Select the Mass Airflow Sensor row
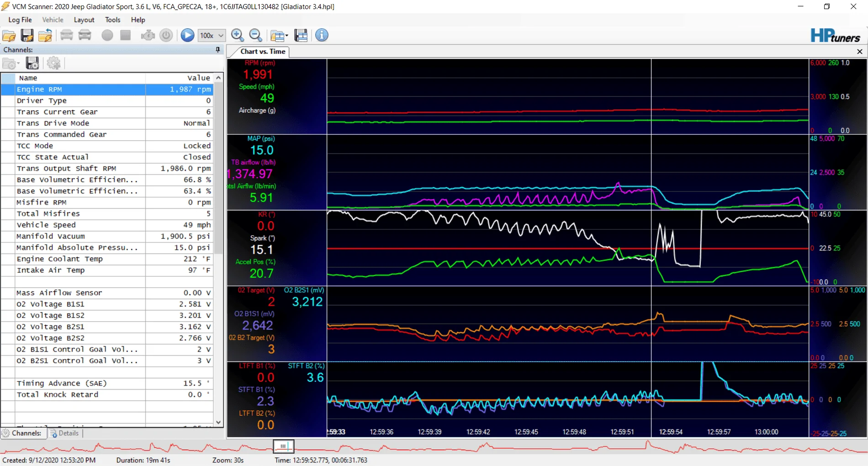868x466 pixels. coord(107,293)
